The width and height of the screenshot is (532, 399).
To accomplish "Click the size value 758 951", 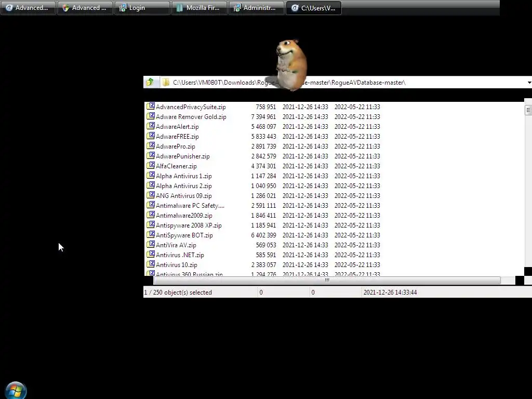I will 265,107.
